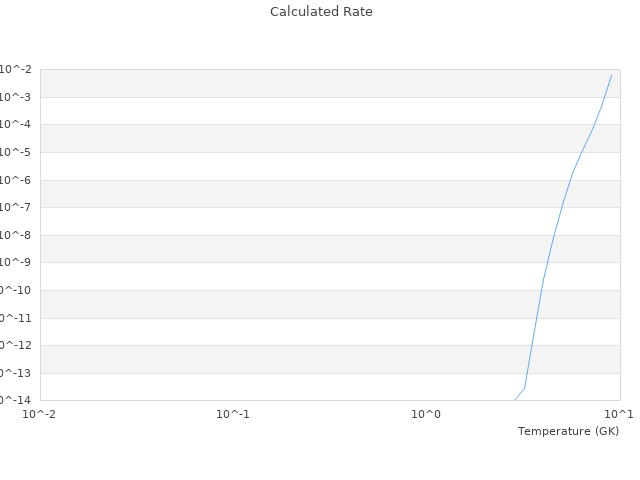Click the 10^-8 y-axis tick label
Screen dimensions: 640x480
(x=15, y=235)
